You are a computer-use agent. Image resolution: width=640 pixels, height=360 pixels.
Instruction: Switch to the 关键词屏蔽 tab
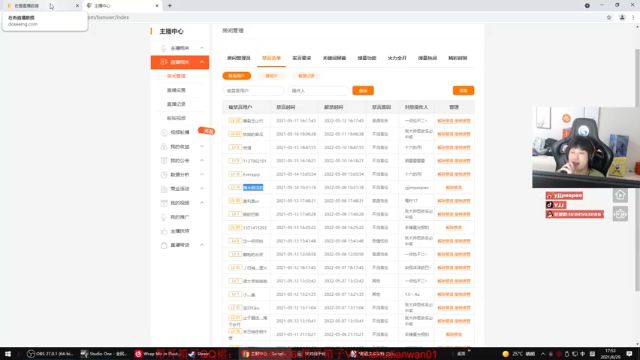[334, 58]
